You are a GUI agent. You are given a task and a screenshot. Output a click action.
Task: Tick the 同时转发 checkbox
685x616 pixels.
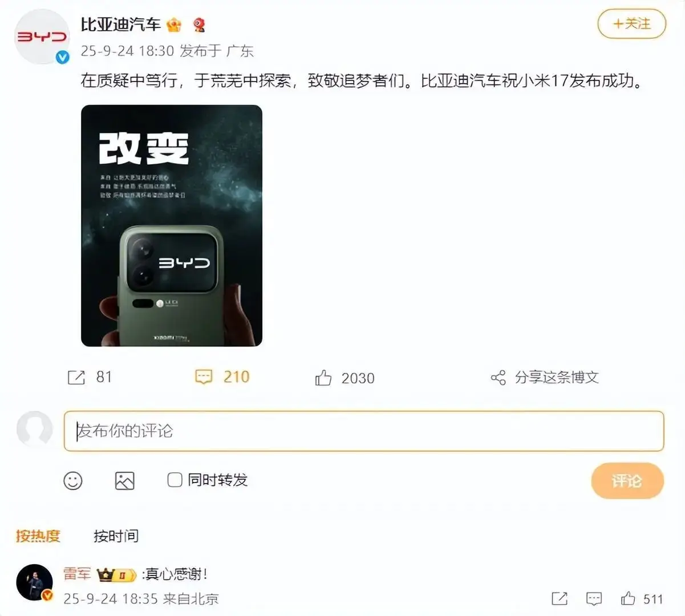175,480
